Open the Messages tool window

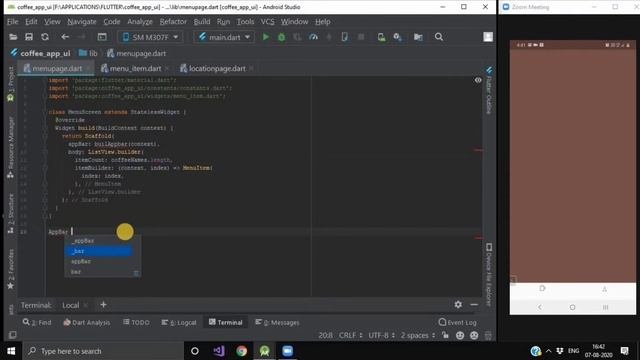click(277, 322)
